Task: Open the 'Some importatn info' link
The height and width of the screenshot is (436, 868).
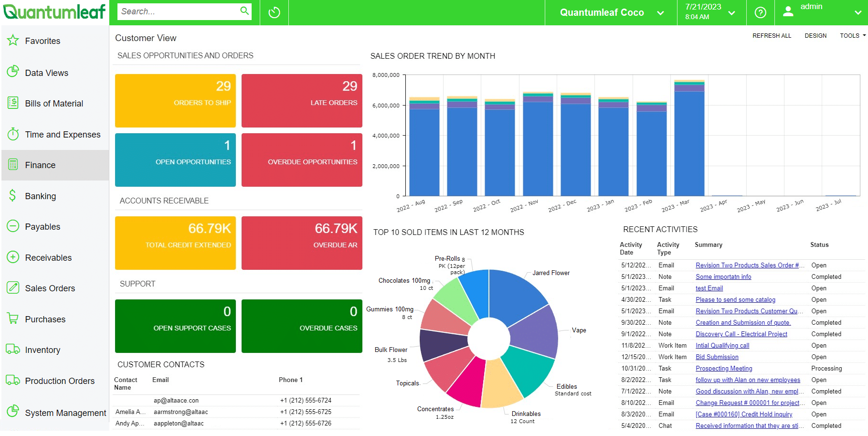Action: pos(723,277)
